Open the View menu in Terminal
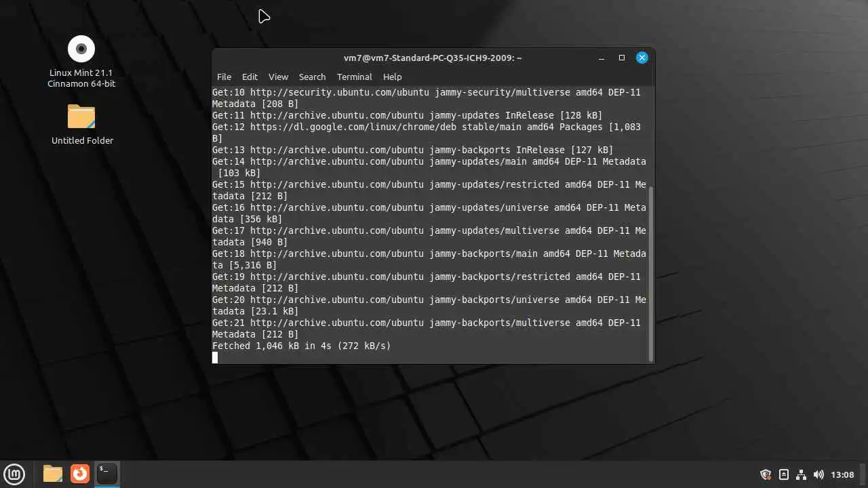Screen dimensions: 868x488 coord(278,77)
